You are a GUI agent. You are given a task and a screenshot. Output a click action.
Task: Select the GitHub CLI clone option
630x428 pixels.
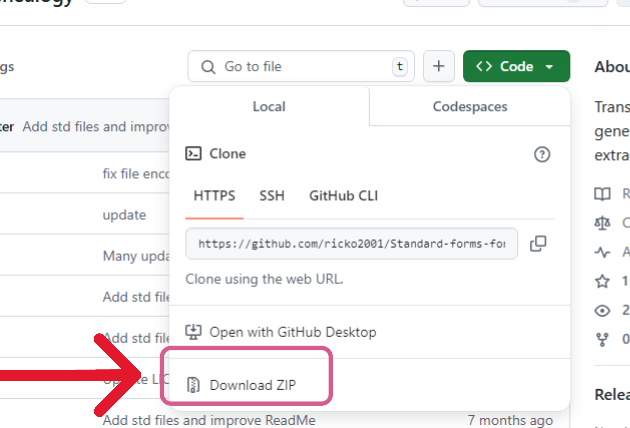pos(343,195)
